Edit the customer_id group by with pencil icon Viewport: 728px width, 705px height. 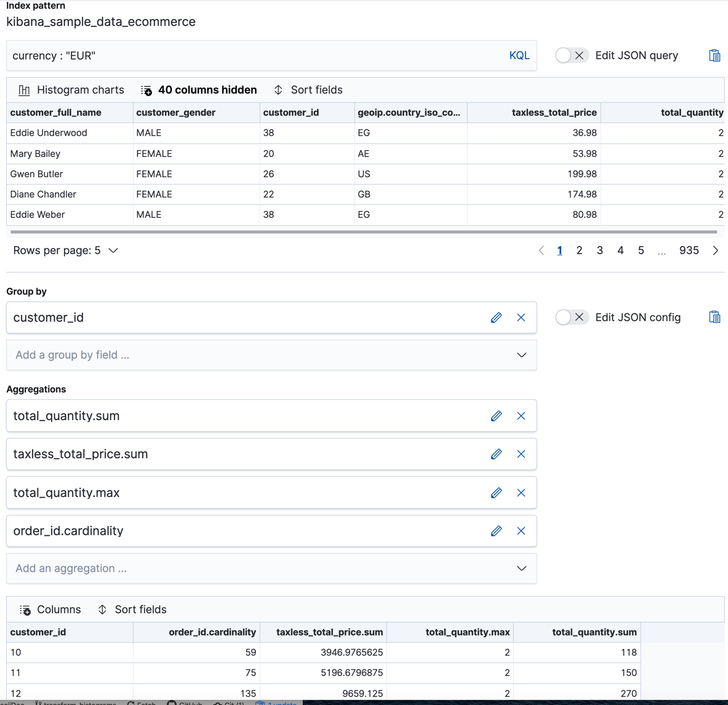(x=497, y=317)
